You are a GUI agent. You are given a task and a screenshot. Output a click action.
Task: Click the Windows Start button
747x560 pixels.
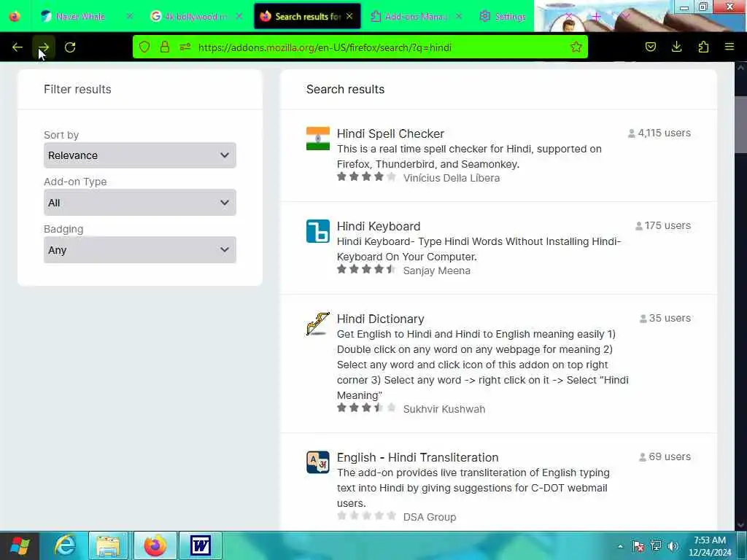coord(20,545)
